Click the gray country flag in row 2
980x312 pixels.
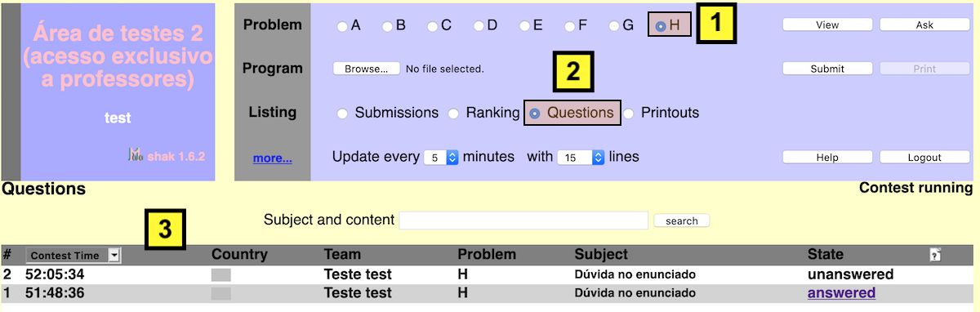[221, 274]
